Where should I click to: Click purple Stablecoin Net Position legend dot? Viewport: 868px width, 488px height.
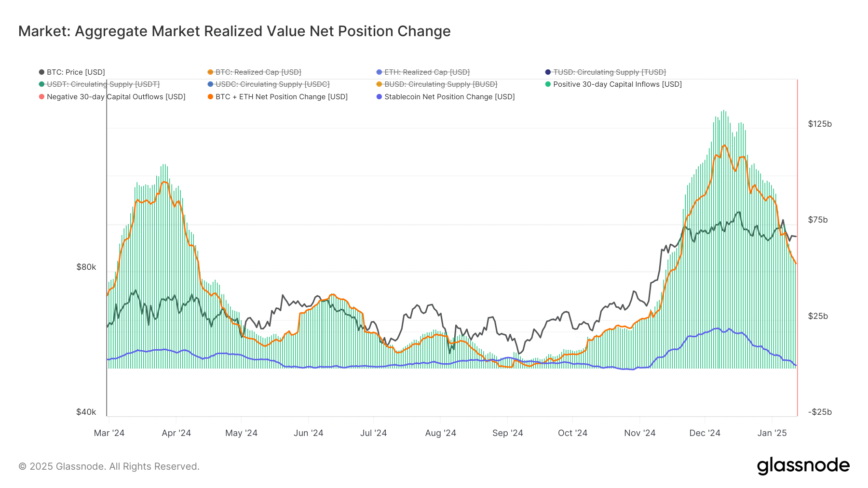pyautogui.click(x=379, y=97)
